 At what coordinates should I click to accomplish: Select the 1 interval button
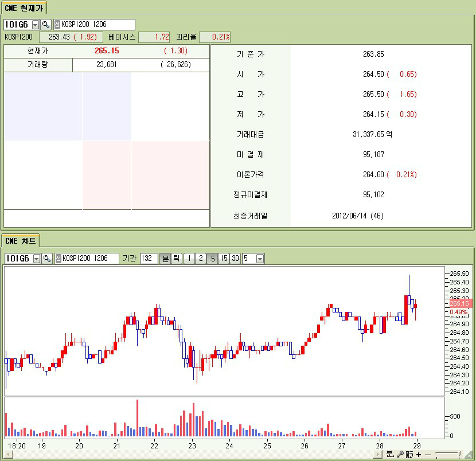click(189, 259)
